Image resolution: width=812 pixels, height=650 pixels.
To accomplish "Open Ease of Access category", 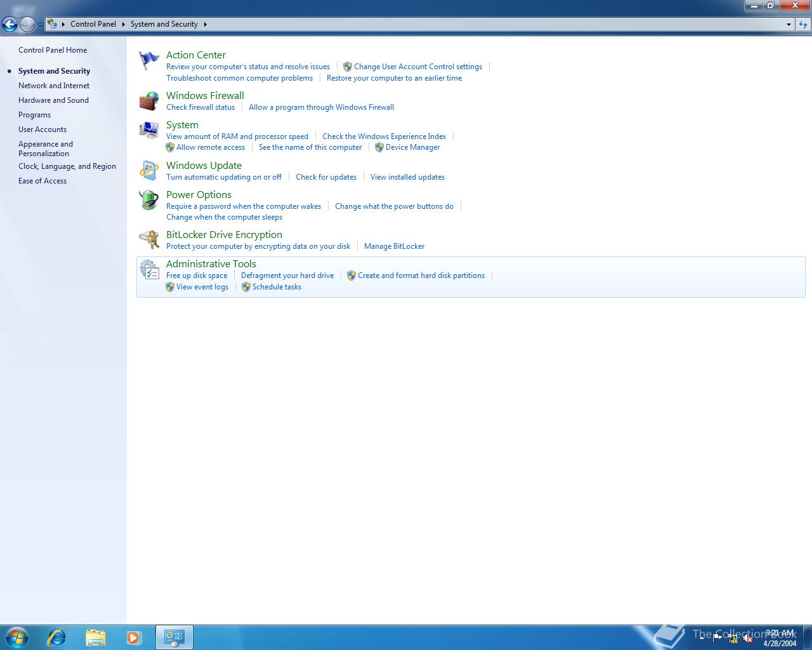I will pyautogui.click(x=43, y=181).
